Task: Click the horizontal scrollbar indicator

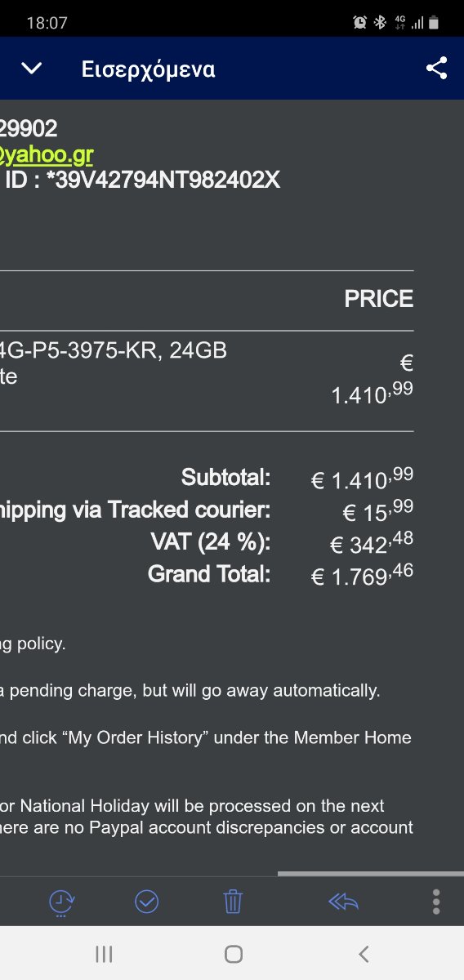Action: point(371,874)
